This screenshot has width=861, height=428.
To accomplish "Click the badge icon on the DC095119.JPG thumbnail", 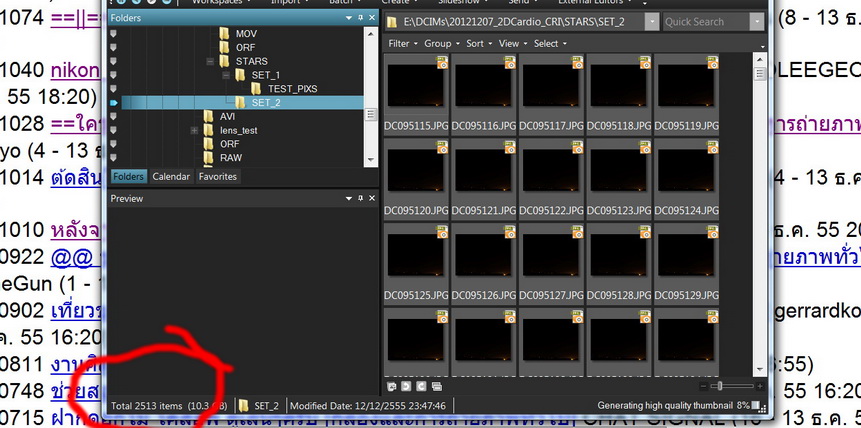I will [713, 63].
